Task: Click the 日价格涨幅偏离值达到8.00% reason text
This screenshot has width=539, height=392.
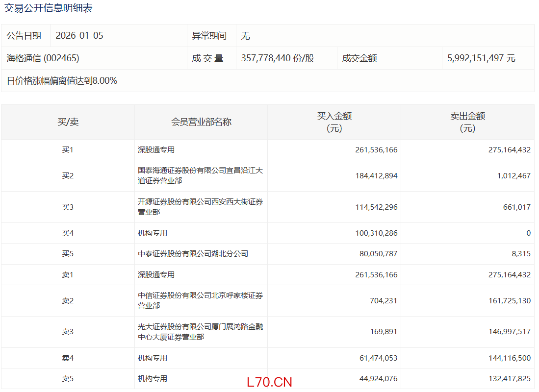Action: click(x=62, y=81)
